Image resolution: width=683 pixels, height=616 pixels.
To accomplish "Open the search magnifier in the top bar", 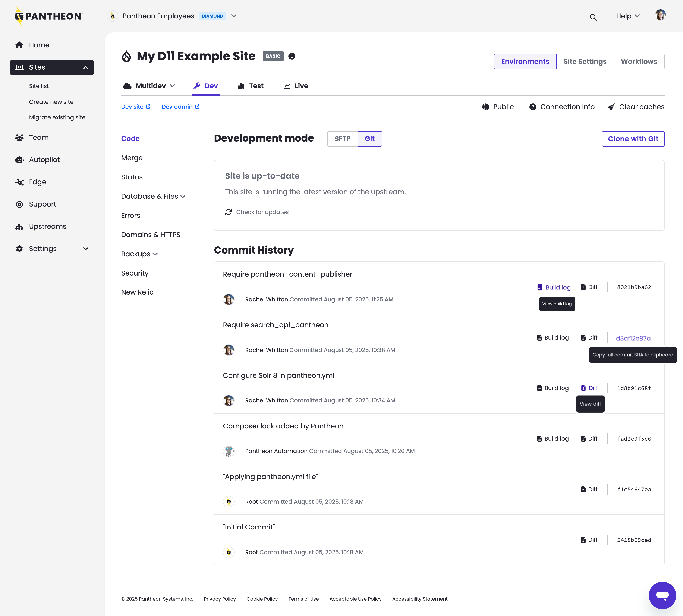I will coord(593,17).
